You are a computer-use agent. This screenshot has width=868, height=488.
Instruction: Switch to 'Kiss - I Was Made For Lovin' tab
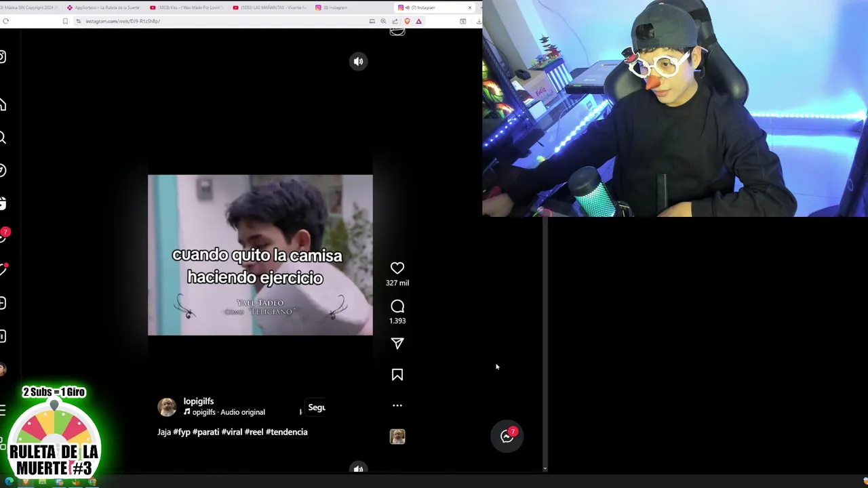click(186, 7)
